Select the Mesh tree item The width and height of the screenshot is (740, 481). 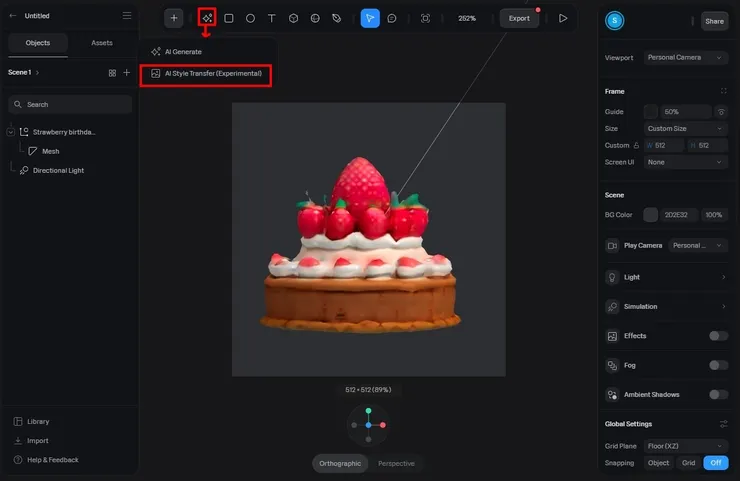pos(50,151)
